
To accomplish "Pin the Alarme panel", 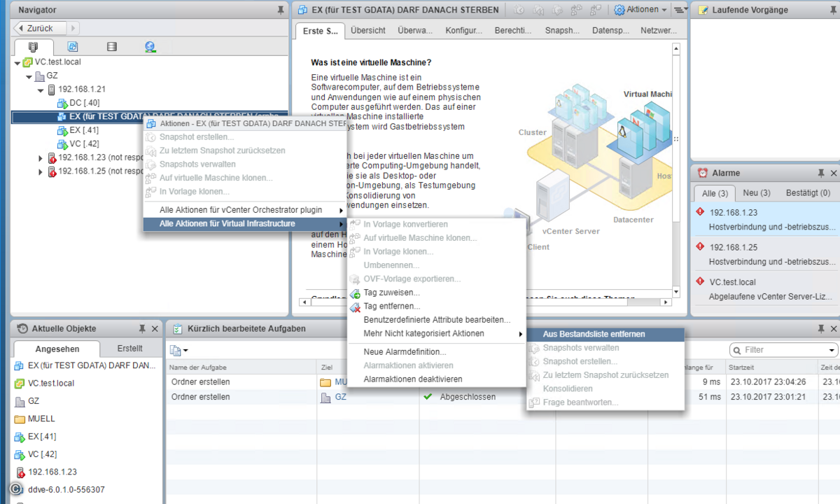I will click(x=821, y=173).
